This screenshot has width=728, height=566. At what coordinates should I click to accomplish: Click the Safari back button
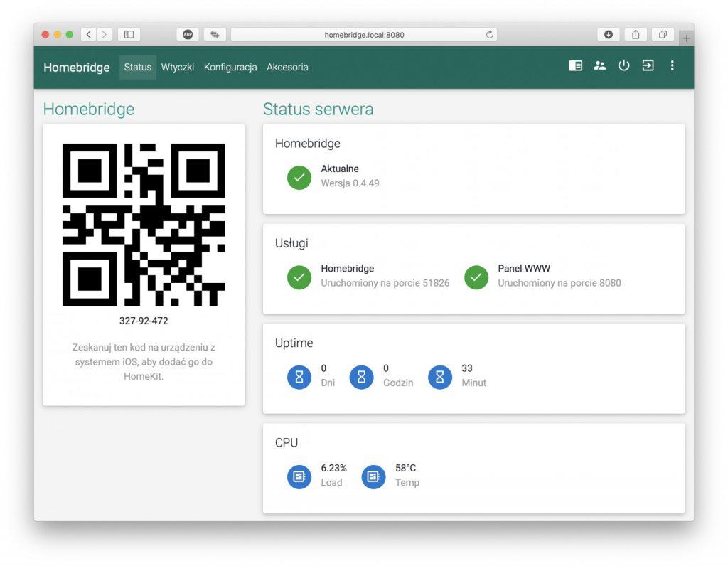[89, 34]
